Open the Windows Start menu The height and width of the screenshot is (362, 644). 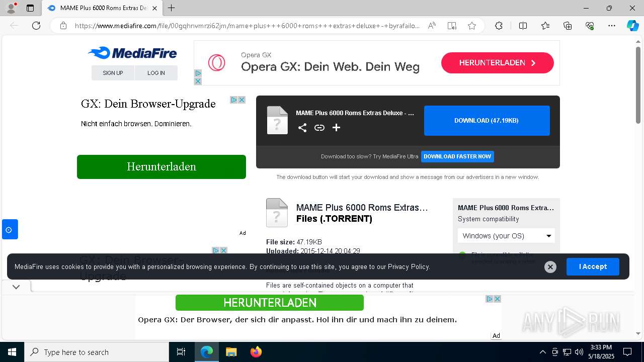[x=12, y=352]
